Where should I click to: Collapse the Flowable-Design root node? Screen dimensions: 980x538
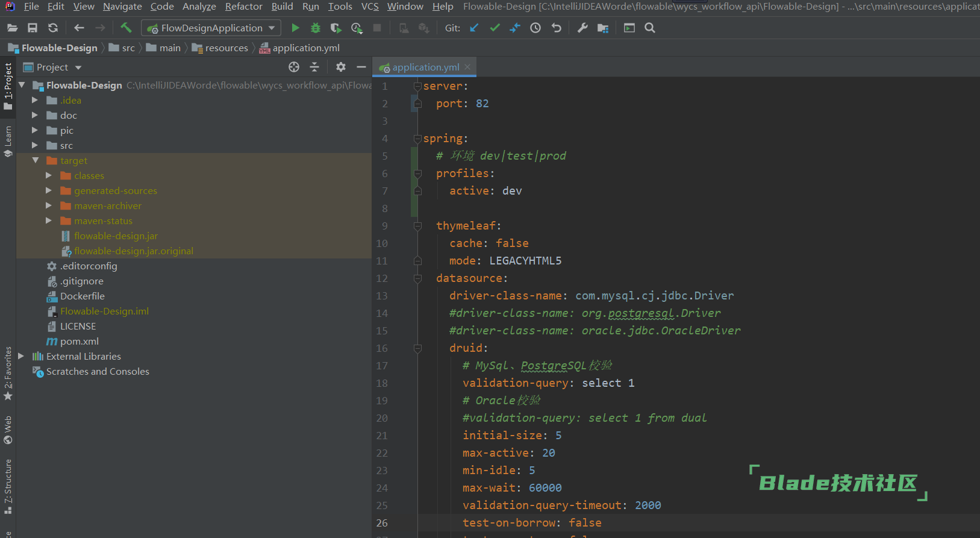[21, 85]
